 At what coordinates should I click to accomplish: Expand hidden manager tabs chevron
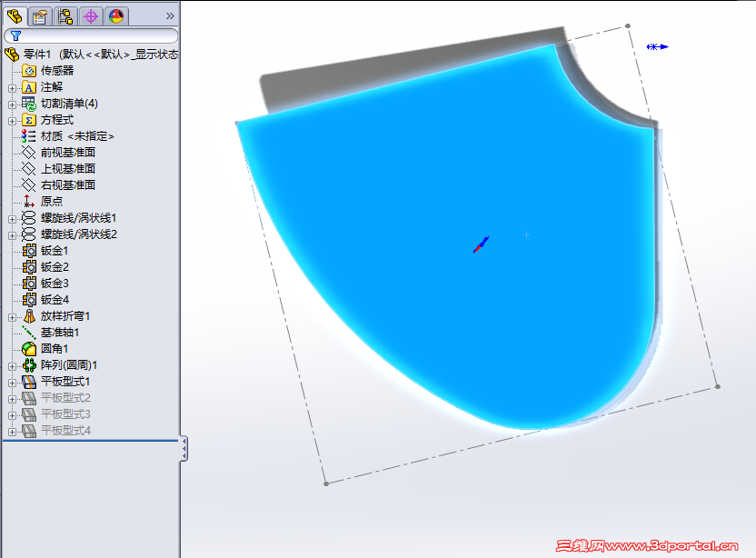(x=170, y=16)
